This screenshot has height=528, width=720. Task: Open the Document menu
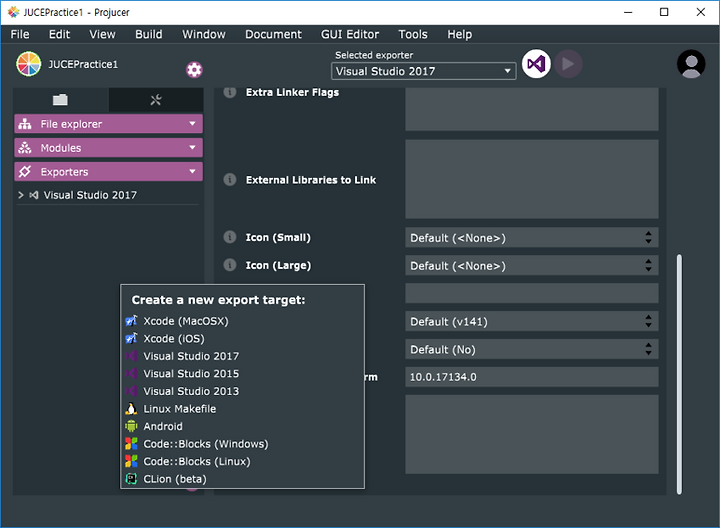[x=274, y=34]
